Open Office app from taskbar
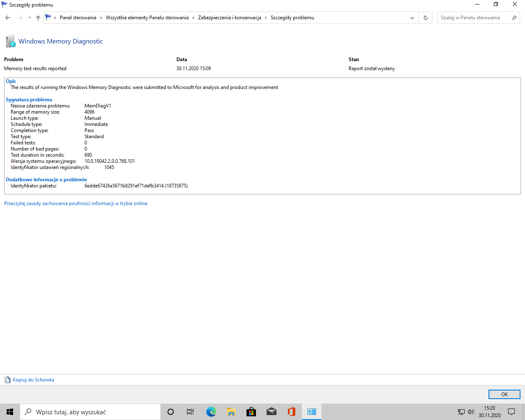 coord(292,412)
